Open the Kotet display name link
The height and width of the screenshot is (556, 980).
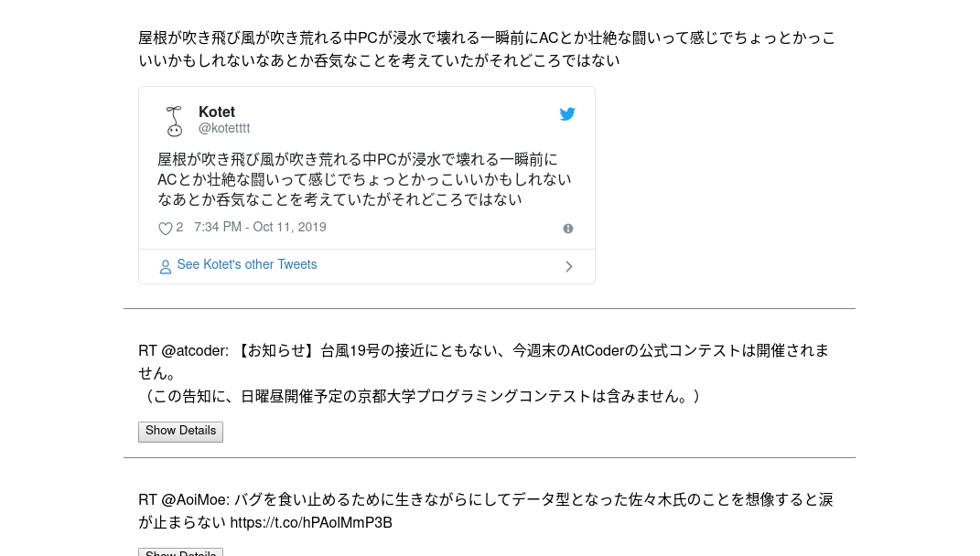coord(217,112)
